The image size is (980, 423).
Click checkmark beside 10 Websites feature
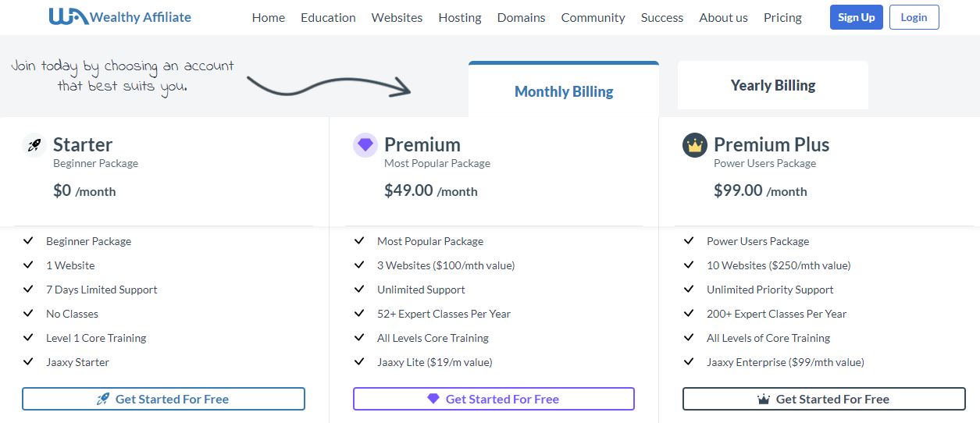point(689,265)
